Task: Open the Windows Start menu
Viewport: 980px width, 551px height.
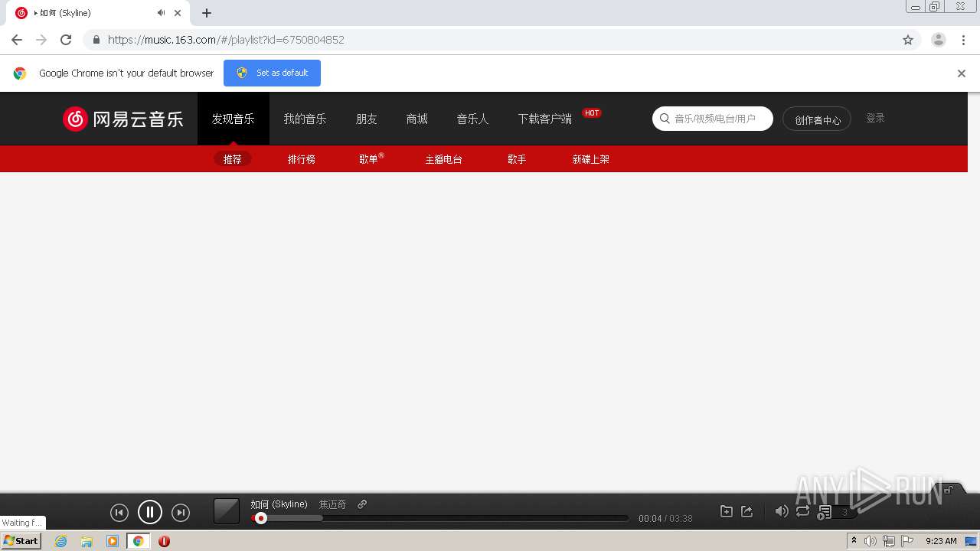Action: tap(21, 541)
